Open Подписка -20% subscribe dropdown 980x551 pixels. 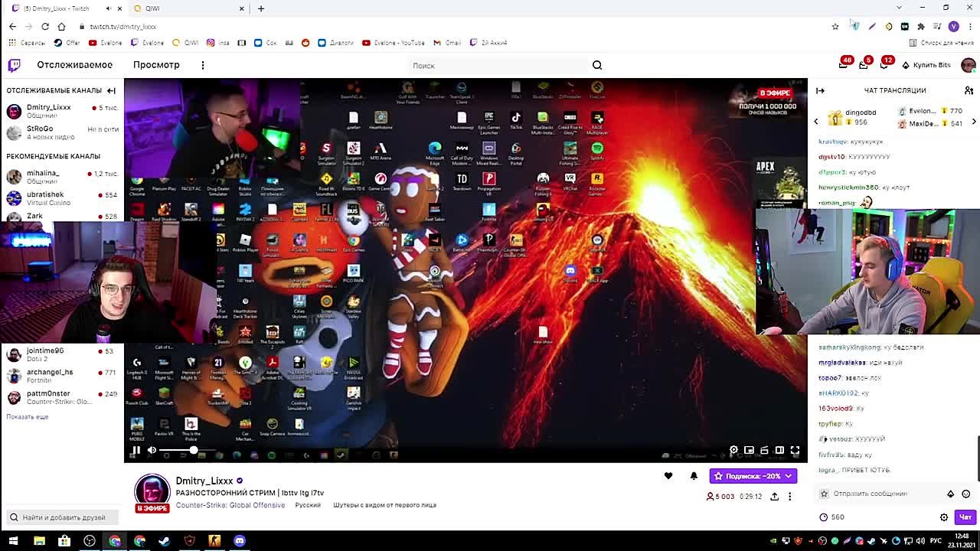pyautogui.click(x=753, y=476)
